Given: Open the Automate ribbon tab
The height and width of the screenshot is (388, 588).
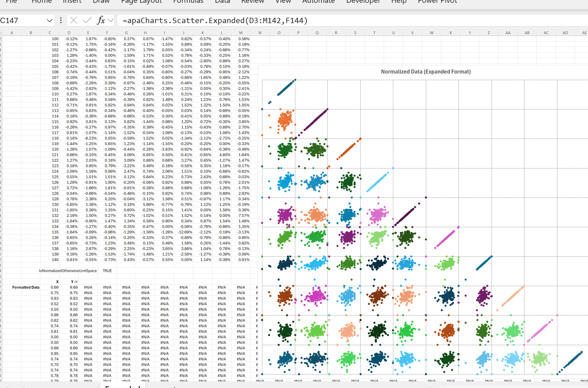Looking at the screenshot, I should (x=318, y=2).
